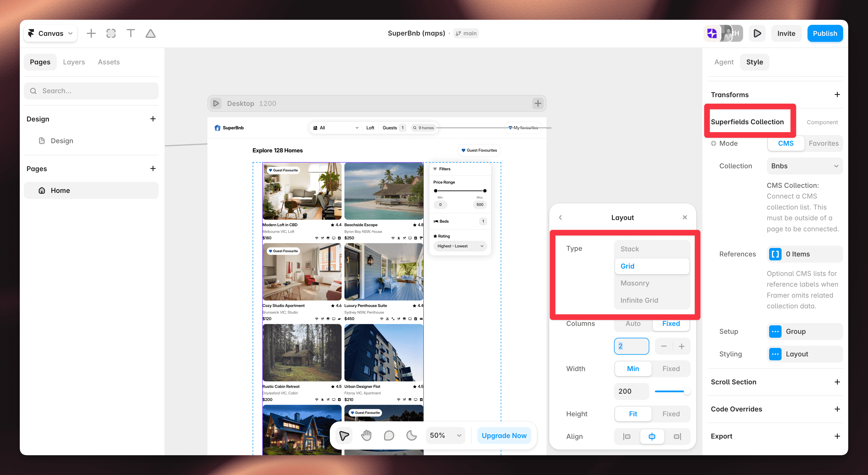Select the comment tool
Viewport: 868px width, 475px height.
pyautogui.click(x=389, y=435)
